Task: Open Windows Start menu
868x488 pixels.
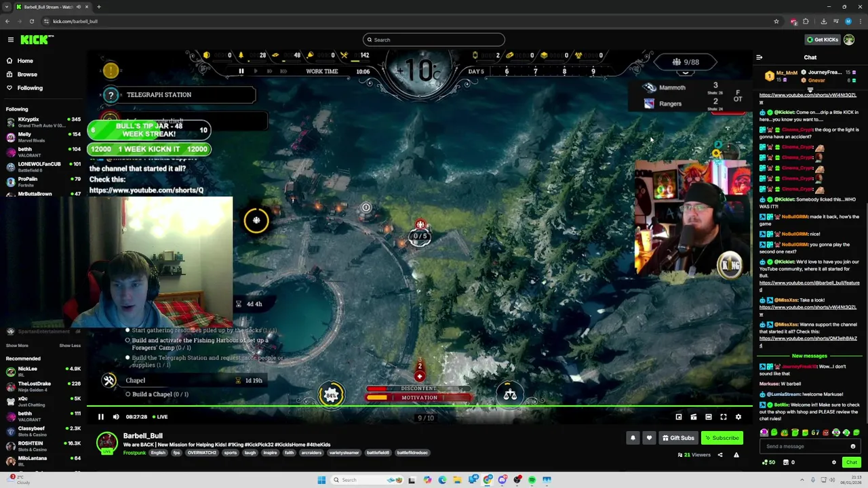Action: (321, 480)
